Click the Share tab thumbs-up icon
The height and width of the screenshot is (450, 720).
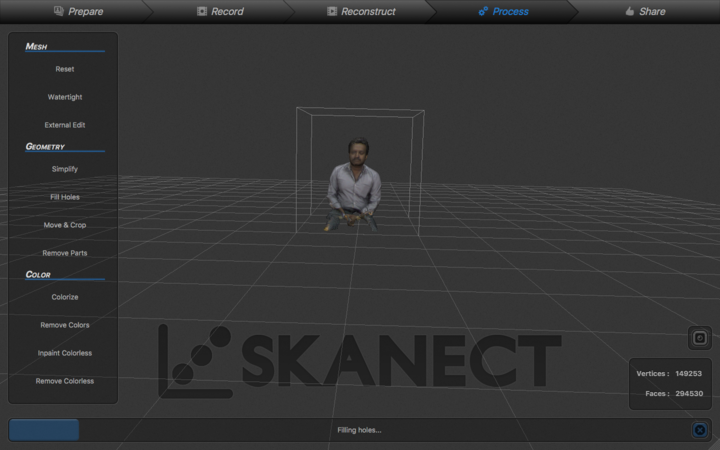click(x=630, y=11)
